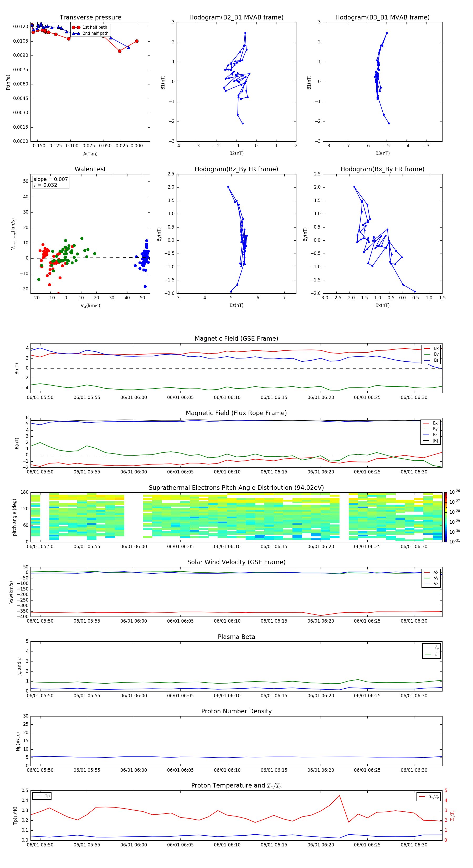
Task: Click 'Bz' in the GSE magnetic legend
Action: coord(431,361)
